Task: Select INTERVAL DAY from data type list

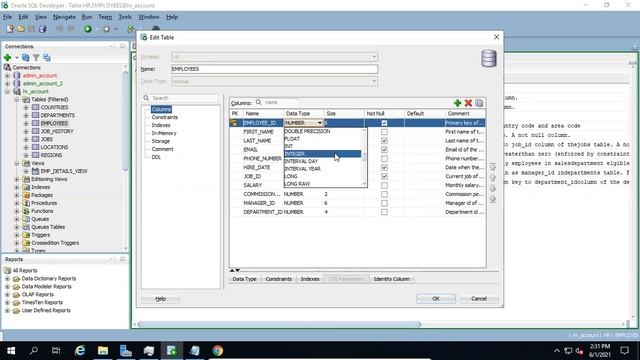Action: [322, 161]
